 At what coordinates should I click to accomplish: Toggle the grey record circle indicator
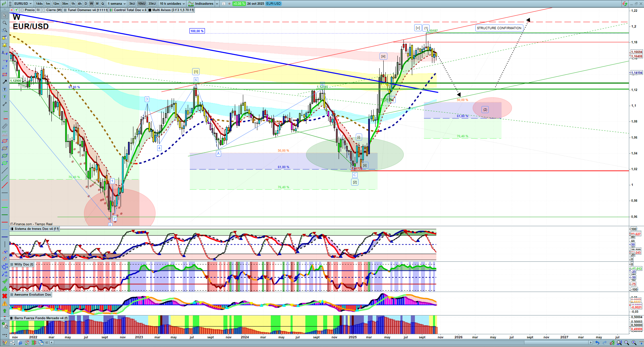pos(229,4)
